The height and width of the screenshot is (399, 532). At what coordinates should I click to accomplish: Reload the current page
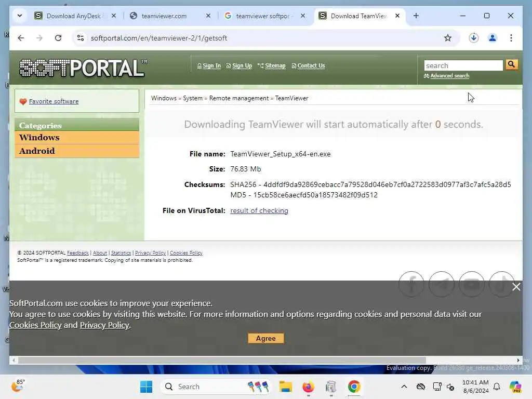pos(58,38)
